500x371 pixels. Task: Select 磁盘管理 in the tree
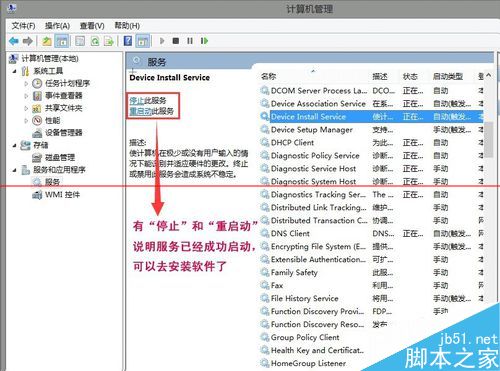60,157
